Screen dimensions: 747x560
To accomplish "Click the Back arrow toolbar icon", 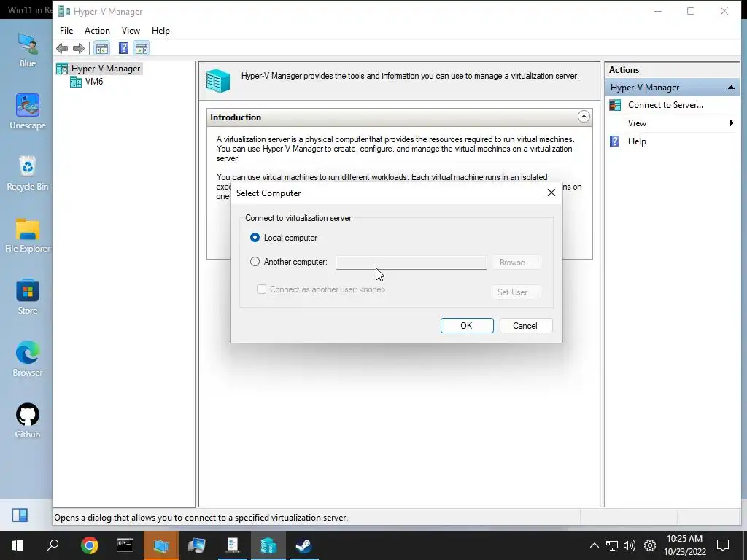I will click(x=62, y=48).
